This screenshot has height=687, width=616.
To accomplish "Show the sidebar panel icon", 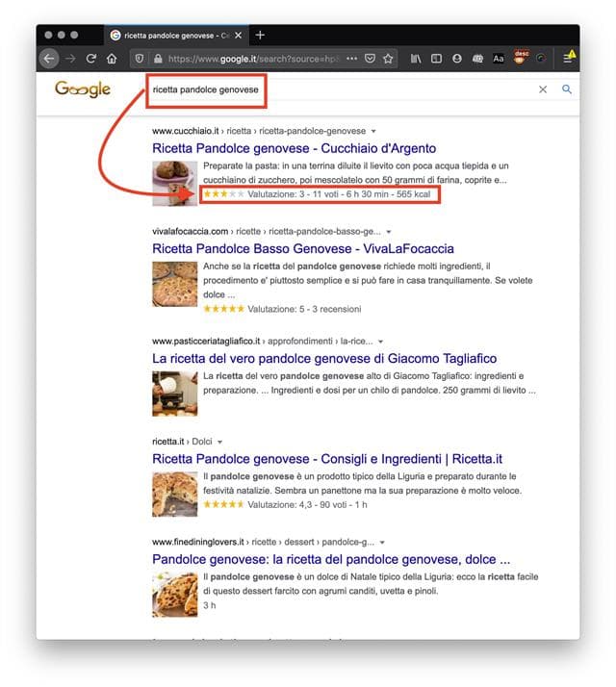I will (x=436, y=59).
